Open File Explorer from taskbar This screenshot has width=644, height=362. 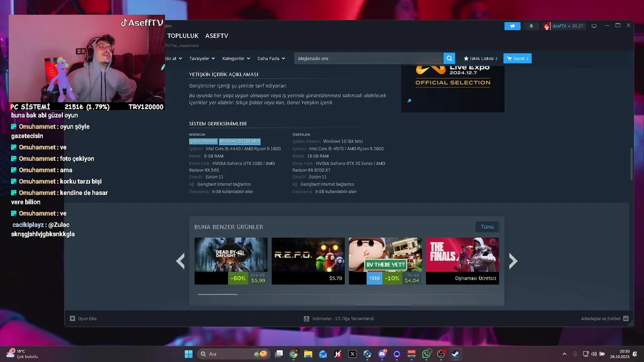pyautogui.click(x=308, y=354)
